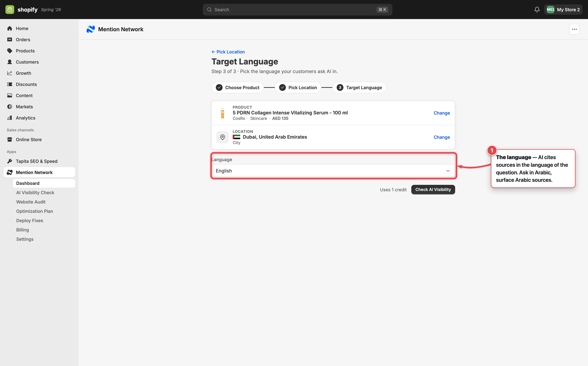Click the Check AI Visibility button
Image resolution: width=588 pixels, height=366 pixels.
(x=433, y=189)
